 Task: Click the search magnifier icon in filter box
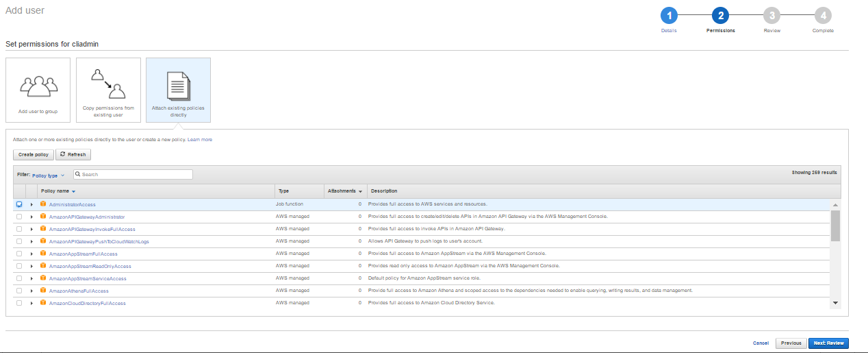click(x=78, y=175)
